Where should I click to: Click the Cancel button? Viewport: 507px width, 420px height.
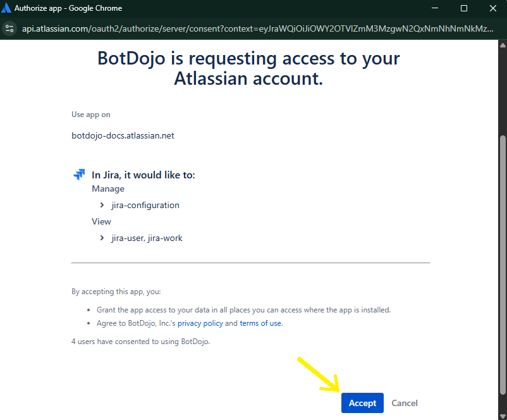[x=405, y=403]
